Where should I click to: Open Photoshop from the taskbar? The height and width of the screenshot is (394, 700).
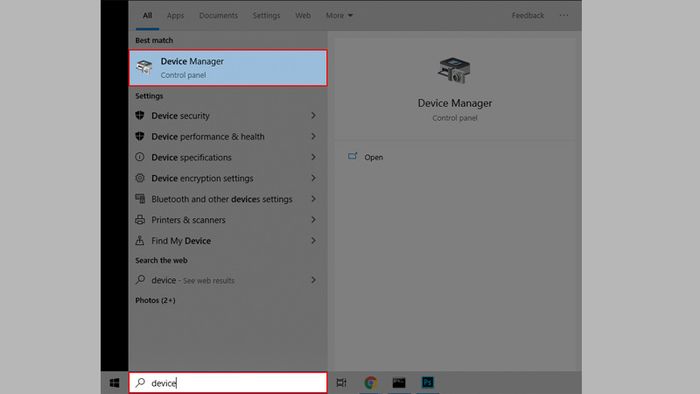coord(428,383)
